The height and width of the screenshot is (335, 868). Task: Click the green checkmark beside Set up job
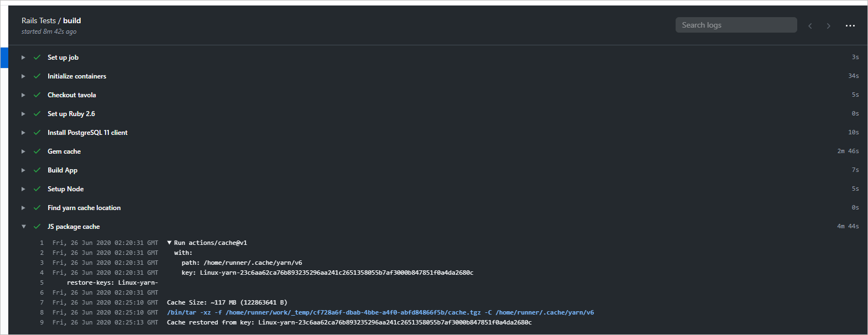click(x=37, y=57)
